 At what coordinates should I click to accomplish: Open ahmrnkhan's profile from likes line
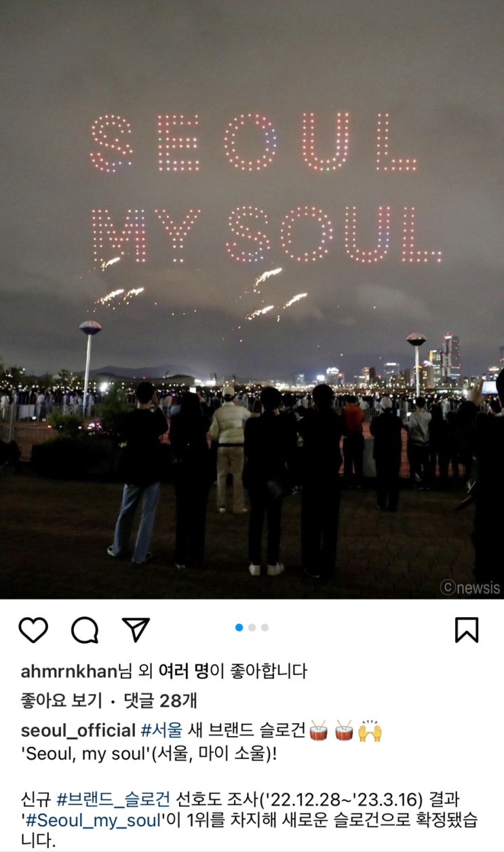coord(69,672)
